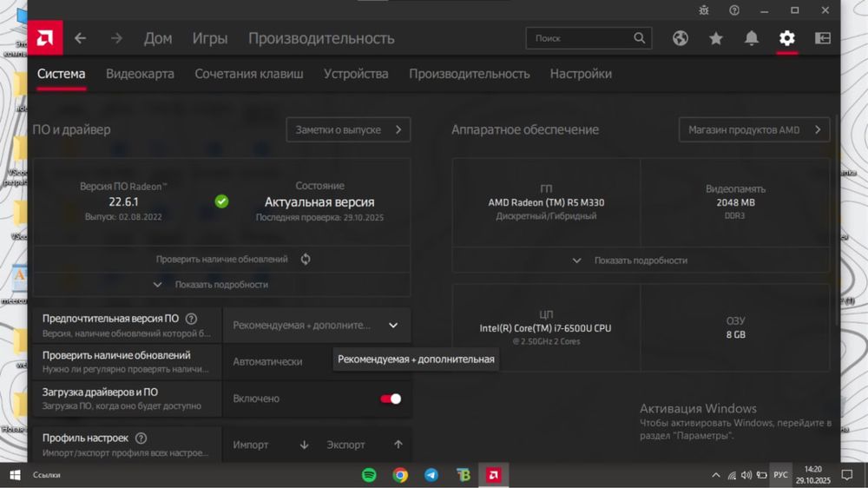
Task: Click the Импорт profile button
Action: (x=270, y=445)
